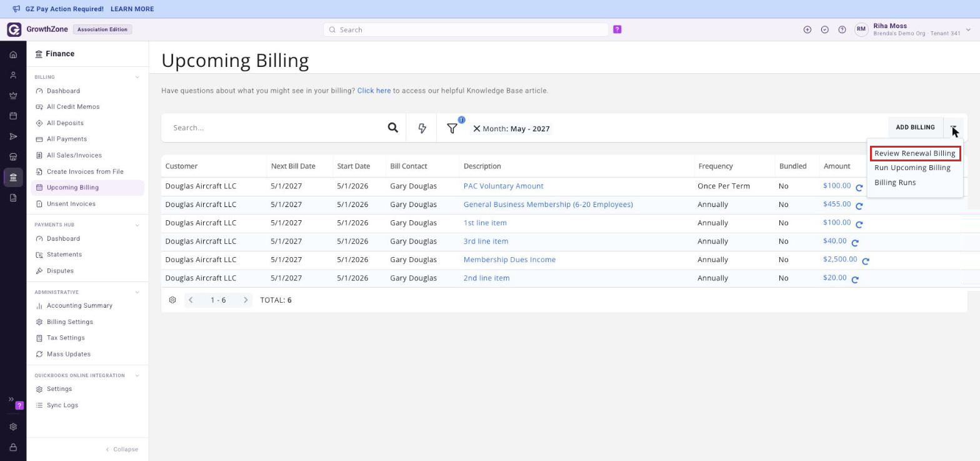
Task: Choose Run Upcoming Billing from the menu
Action: point(912,168)
